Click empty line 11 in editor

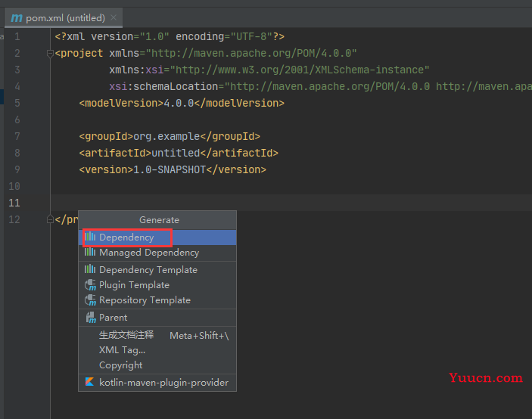tap(291, 203)
